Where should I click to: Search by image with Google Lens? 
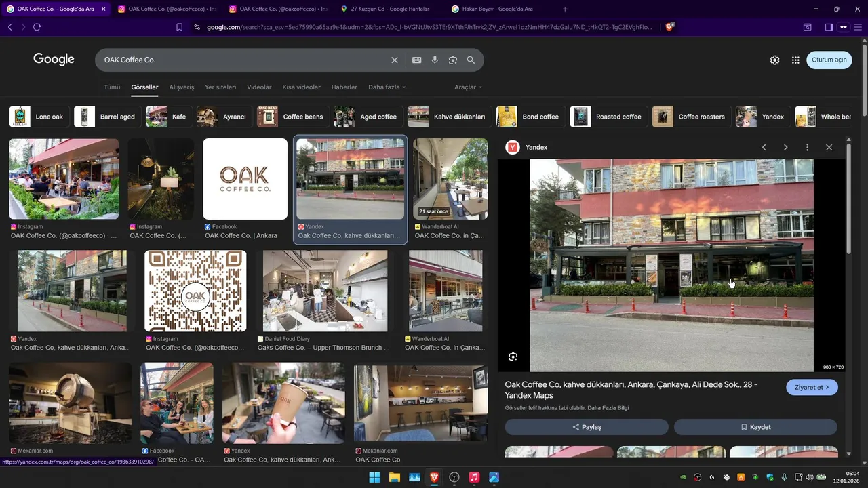pos(453,60)
